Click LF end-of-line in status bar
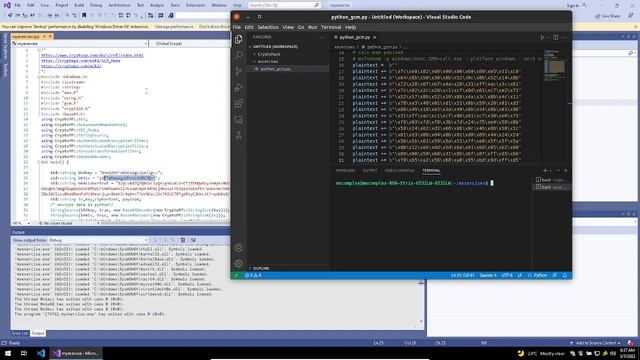The height and width of the screenshot is (360, 640). coord(520,276)
